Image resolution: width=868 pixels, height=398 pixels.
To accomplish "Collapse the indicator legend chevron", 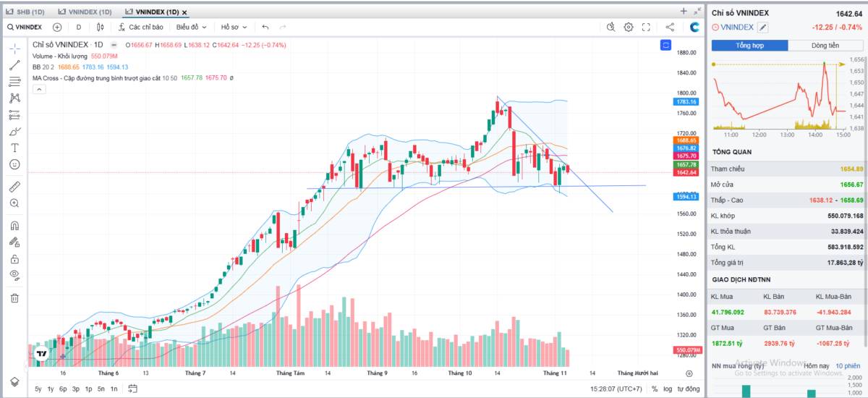I will [38, 89].
